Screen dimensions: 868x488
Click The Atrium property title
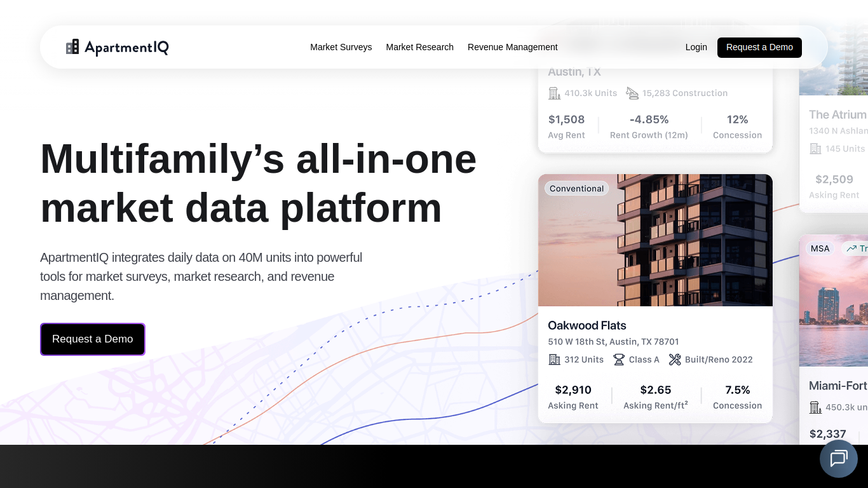coord(838,115)
